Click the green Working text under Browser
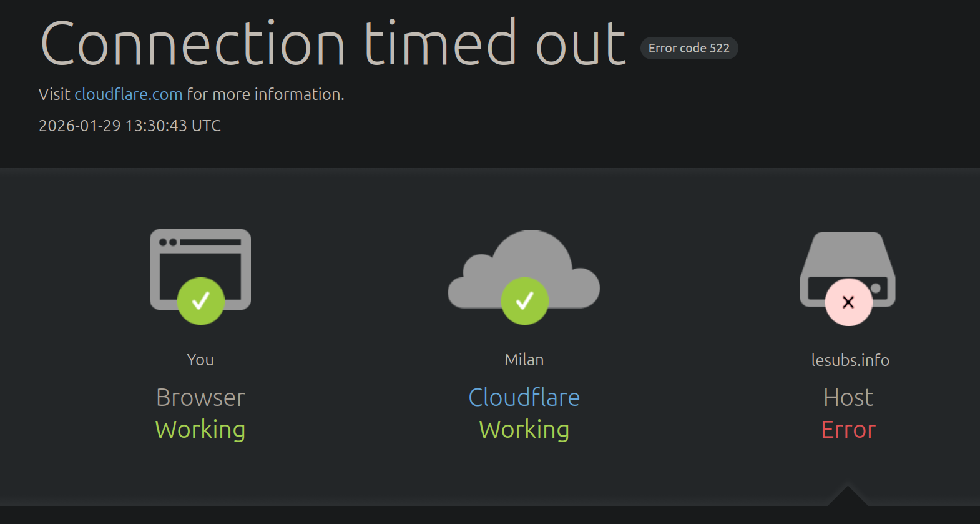The image size is (980, 524). 200,430
